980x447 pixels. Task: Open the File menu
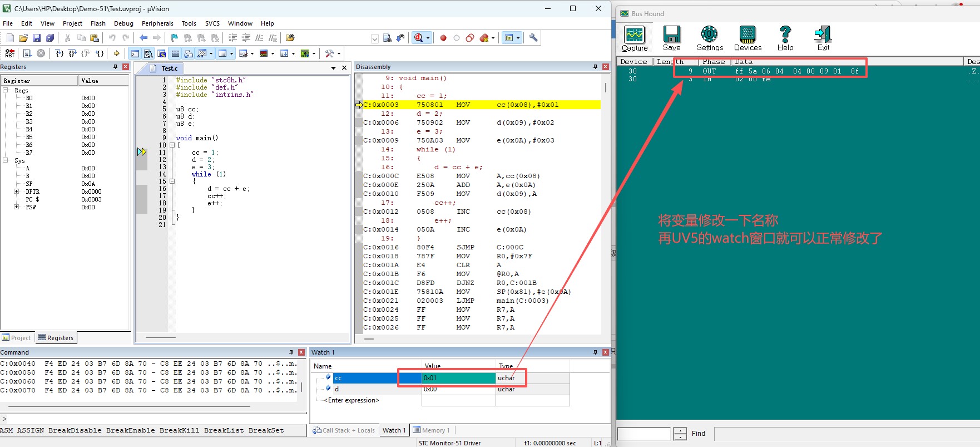8,23
